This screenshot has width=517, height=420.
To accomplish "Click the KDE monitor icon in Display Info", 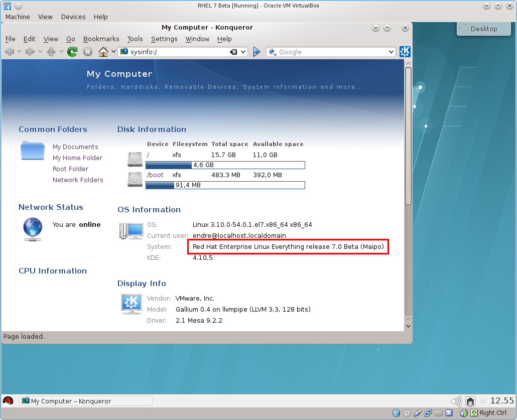I will coord(132,304).
